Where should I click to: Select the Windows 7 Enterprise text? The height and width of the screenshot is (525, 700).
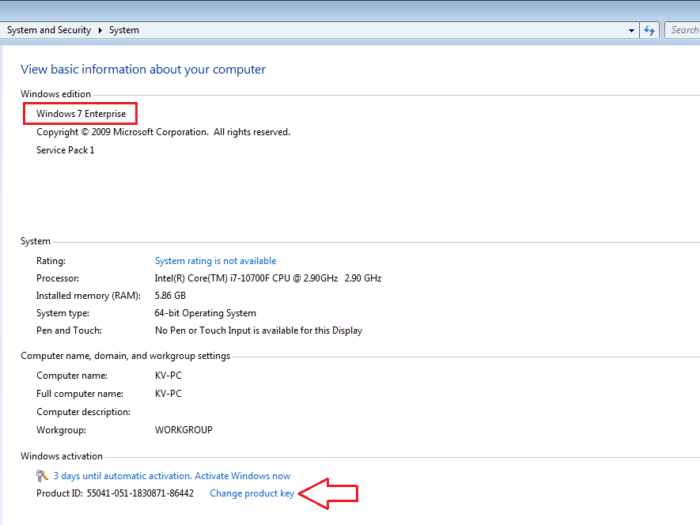(81, 114)
